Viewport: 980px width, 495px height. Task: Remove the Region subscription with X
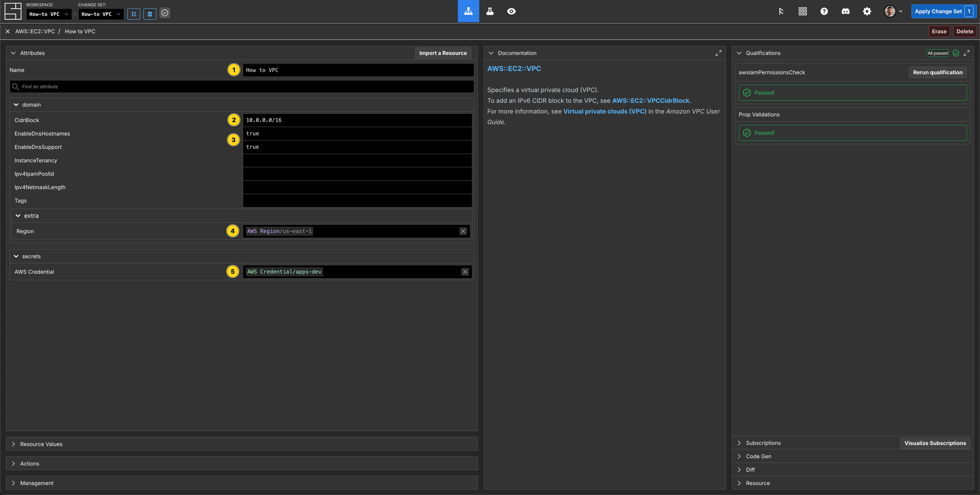(x=463, y=231)
